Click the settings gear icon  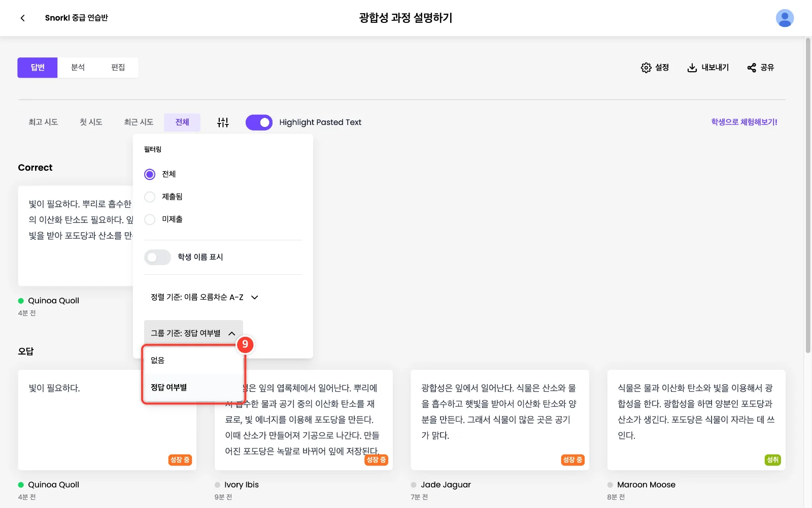pyautogui.click(x=646, y=68)
